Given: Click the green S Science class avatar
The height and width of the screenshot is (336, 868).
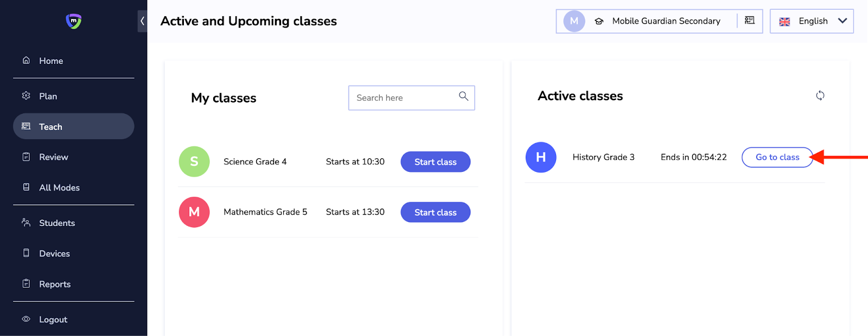Looking at the screenshot, I should coord(194,161).
